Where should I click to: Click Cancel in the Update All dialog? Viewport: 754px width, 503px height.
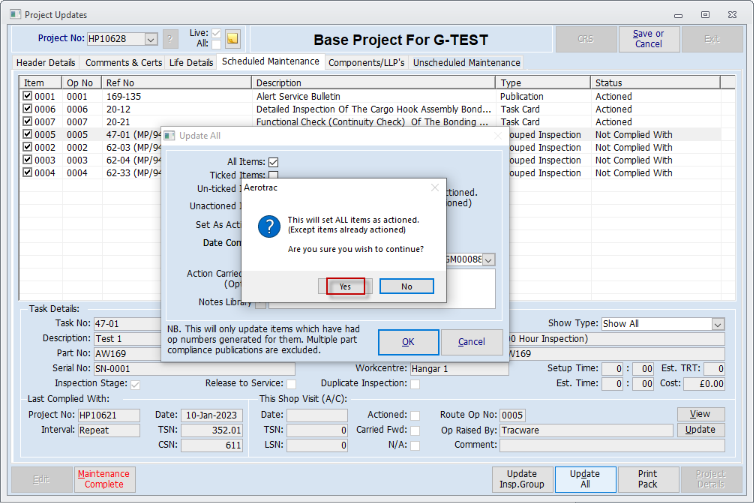472,342
